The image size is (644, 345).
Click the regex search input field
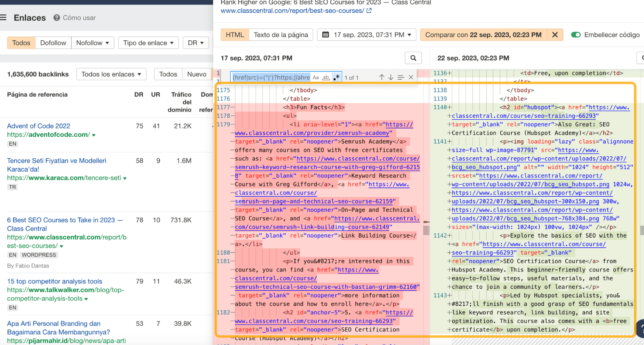(271, 77)
